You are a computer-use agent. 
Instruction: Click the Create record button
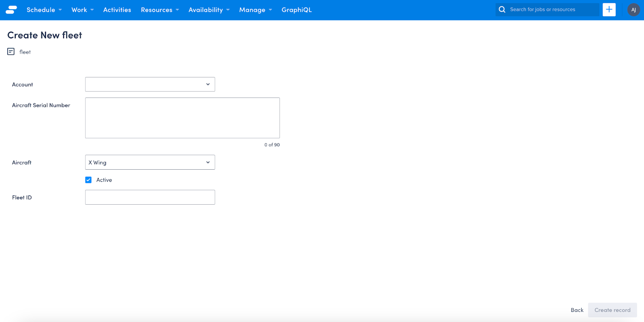612,310
